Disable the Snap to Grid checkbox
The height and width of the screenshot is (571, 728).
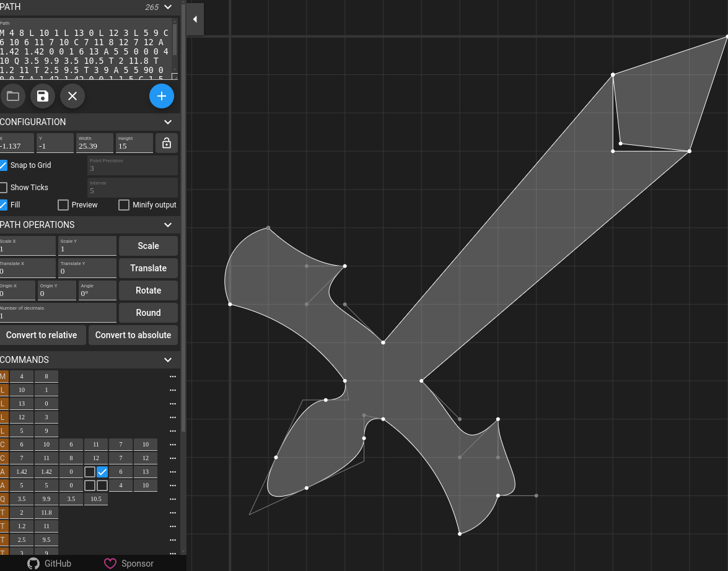(x=4, y=165)
